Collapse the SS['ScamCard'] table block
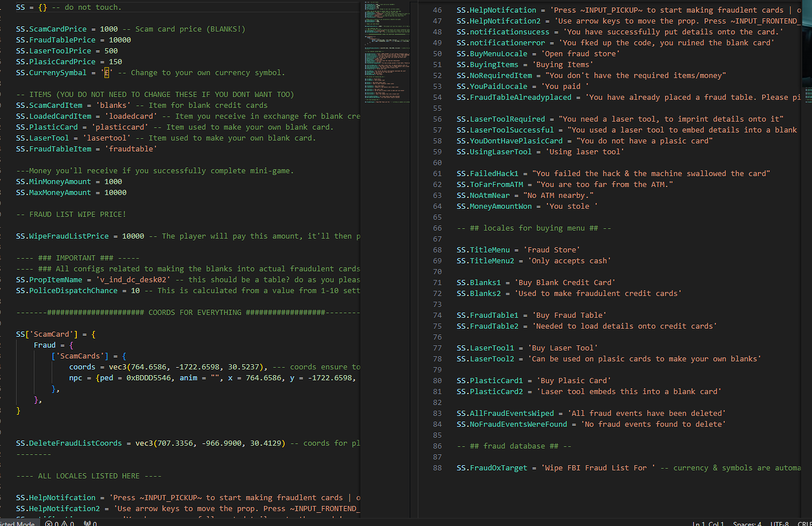 pyautogui.click(x=9, y=334)
